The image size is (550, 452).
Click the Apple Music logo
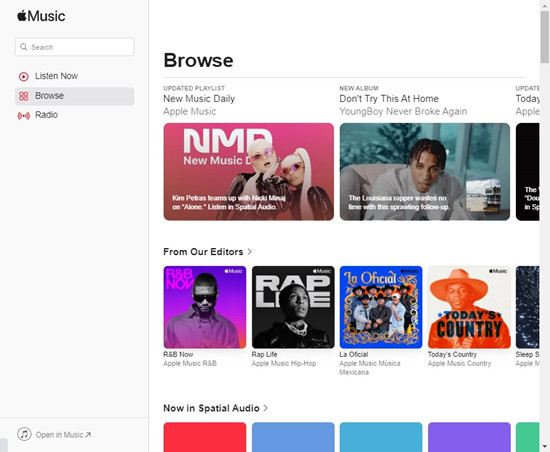point(41,16)
